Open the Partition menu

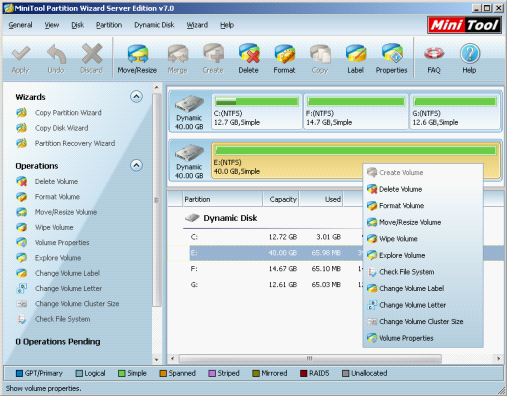pos(109,25)
